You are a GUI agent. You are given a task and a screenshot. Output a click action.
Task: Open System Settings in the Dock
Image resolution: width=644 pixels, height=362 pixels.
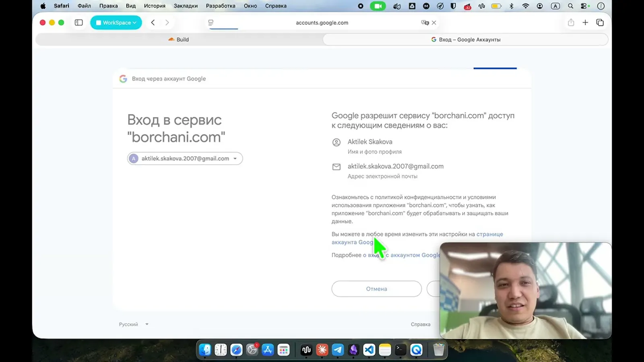(252, 350)
